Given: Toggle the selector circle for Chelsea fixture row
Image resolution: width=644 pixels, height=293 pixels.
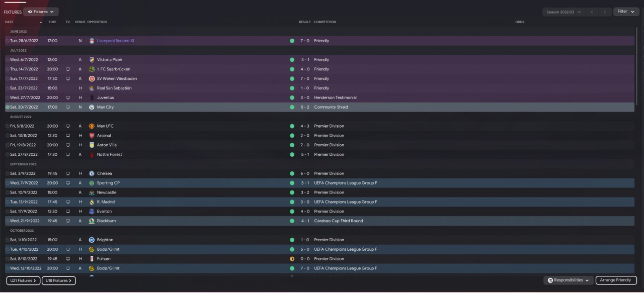Looking at the screenshot, I should tap(8, 173).
